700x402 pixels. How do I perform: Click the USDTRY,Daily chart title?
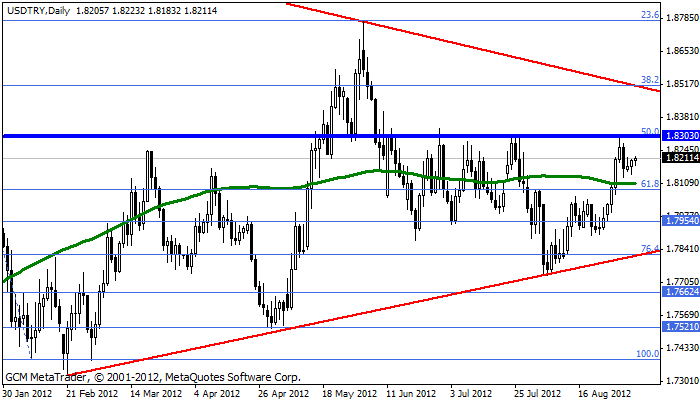(x=38, y=10)
